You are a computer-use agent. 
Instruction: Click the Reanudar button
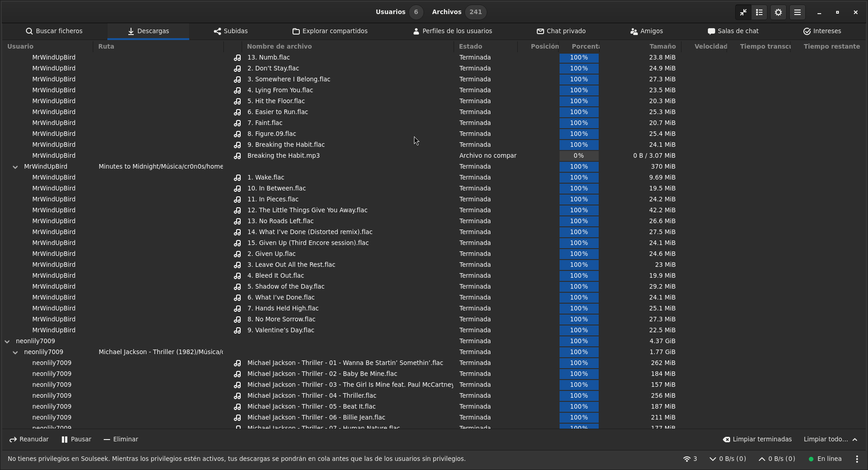pos(29,439)
